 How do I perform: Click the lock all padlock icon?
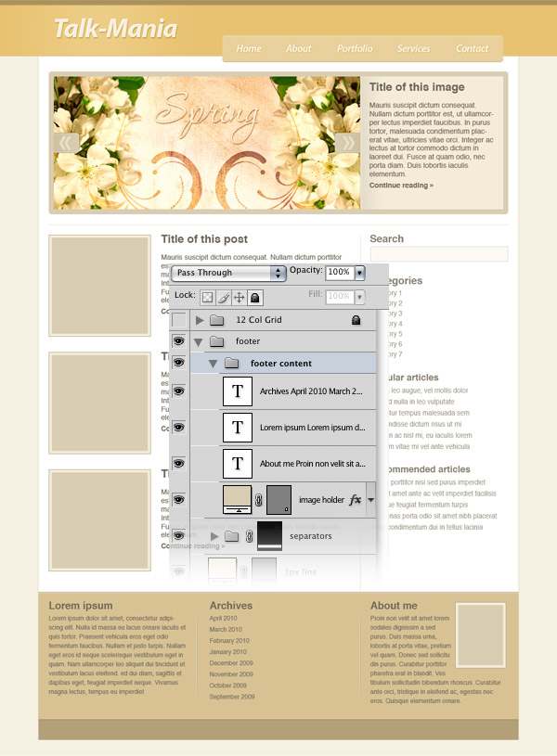(x=255, y=298)
